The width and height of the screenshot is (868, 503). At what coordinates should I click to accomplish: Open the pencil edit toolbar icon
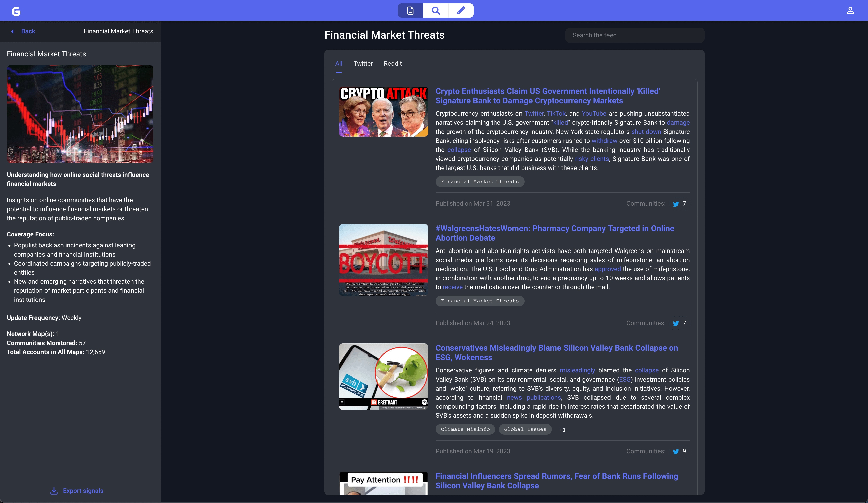coord(461,11)
